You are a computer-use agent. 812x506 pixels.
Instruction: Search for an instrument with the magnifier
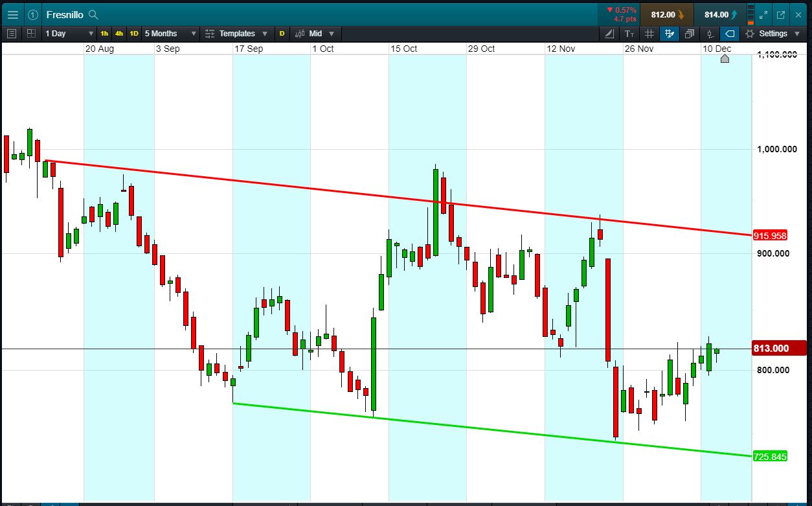pos(94,14)
